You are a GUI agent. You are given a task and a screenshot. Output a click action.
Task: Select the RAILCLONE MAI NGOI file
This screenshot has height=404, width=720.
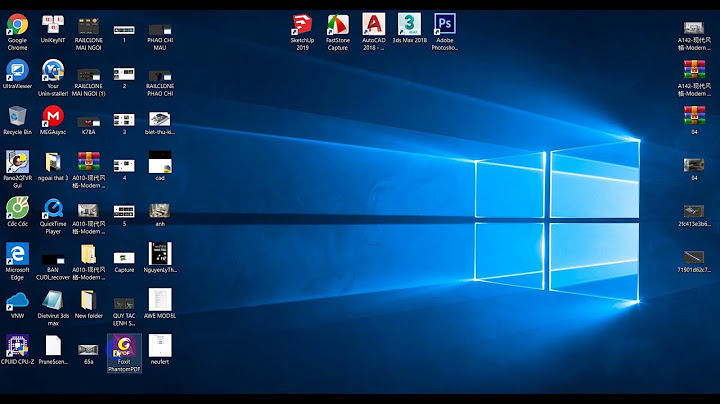point(89,26)
